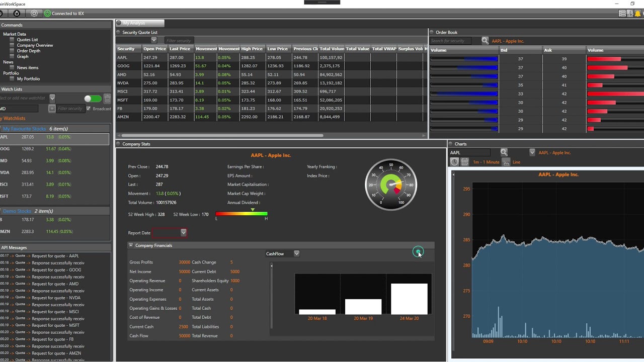Click the Line chart type label

tap(516, 162)
